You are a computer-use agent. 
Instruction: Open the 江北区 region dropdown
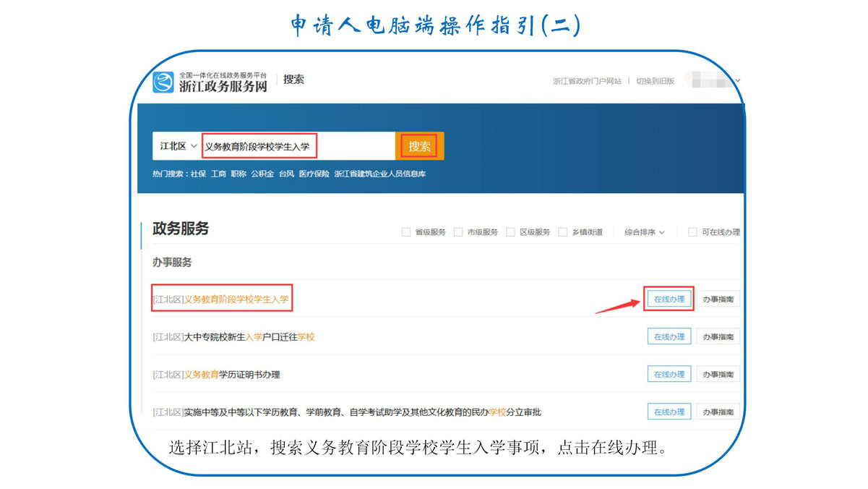pyautogui.click(x=178, y=146)
